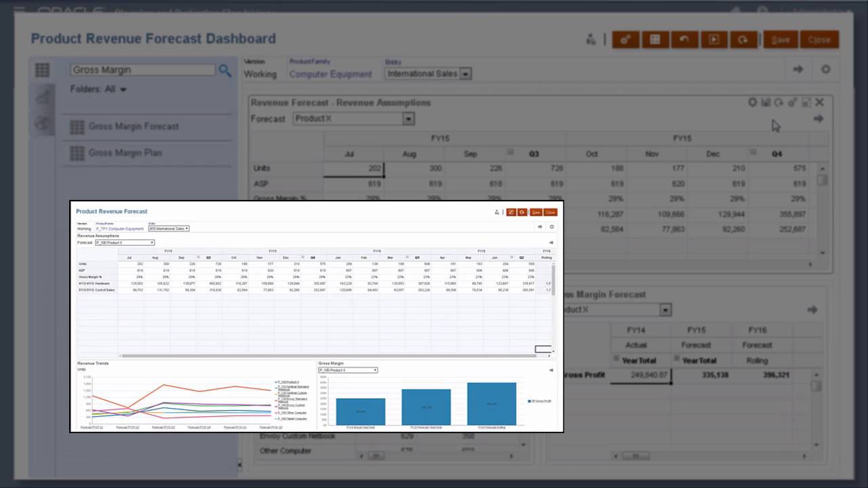Screen dimensions: 868x488
Task: Click GP Gross Profit legend swatch
Action: 529,401
